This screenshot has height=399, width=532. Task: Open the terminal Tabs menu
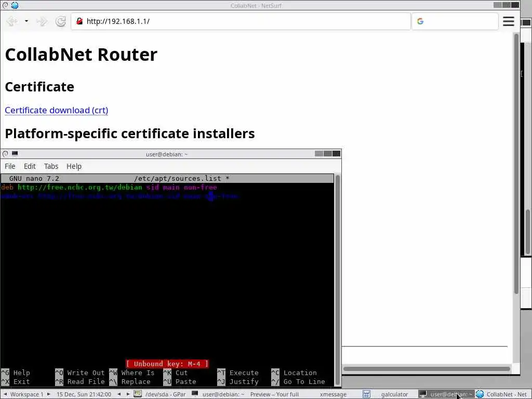click(51, 166)
